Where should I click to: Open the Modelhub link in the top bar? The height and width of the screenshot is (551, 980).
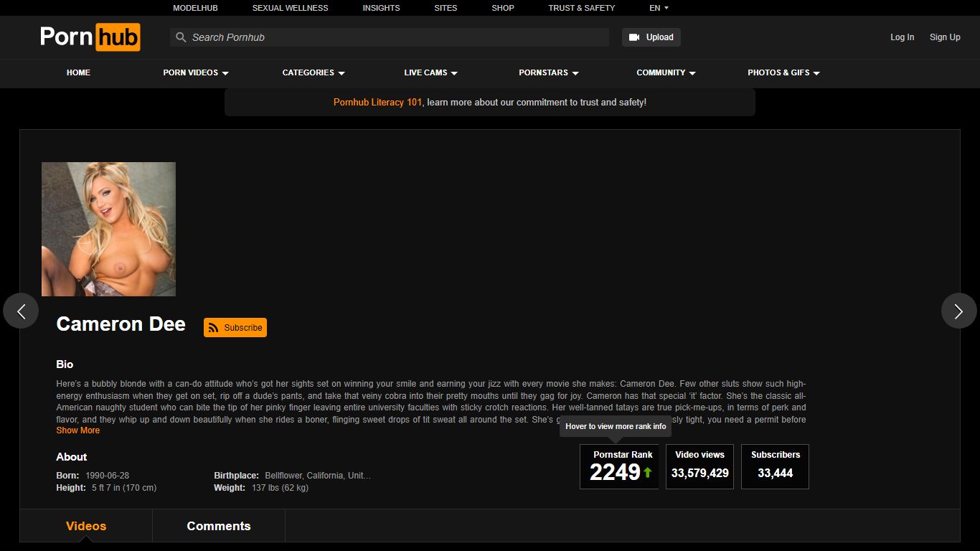click(x=195, y=8)
